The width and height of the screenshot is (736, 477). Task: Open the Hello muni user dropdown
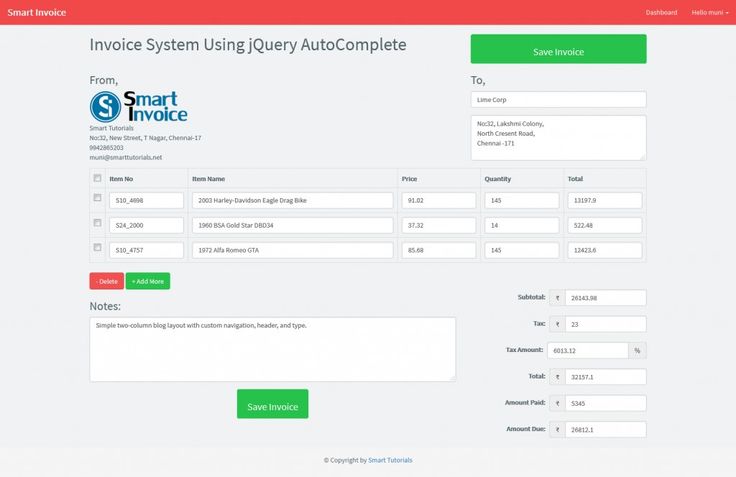[x=710, y=13]
